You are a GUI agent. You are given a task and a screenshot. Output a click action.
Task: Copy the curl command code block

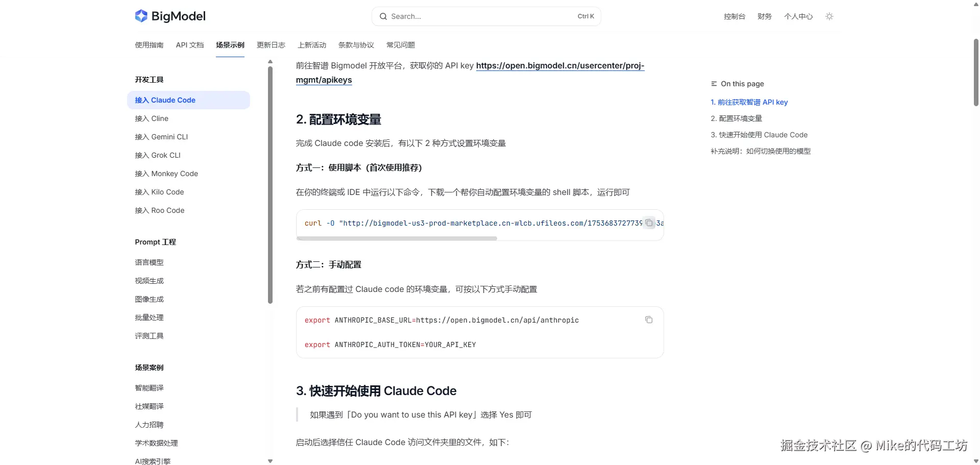click(x=649, y=223)
